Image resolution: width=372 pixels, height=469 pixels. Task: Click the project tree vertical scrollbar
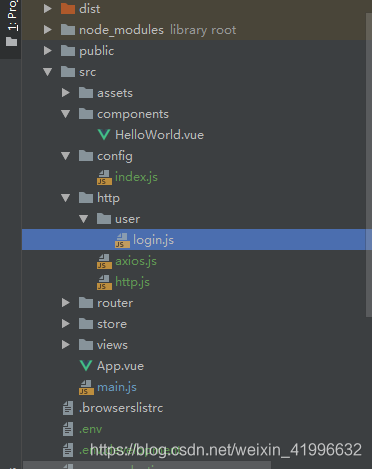pos(369,165)
